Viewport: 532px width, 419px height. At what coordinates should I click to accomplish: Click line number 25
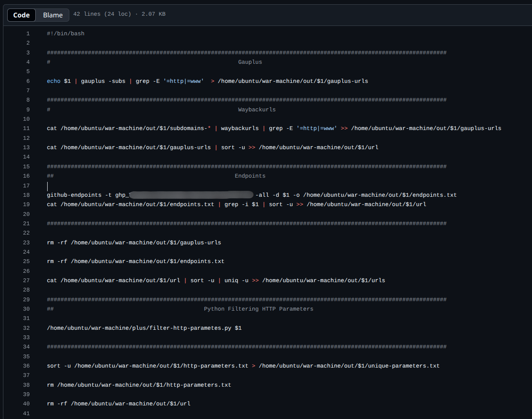pos(26,261)
